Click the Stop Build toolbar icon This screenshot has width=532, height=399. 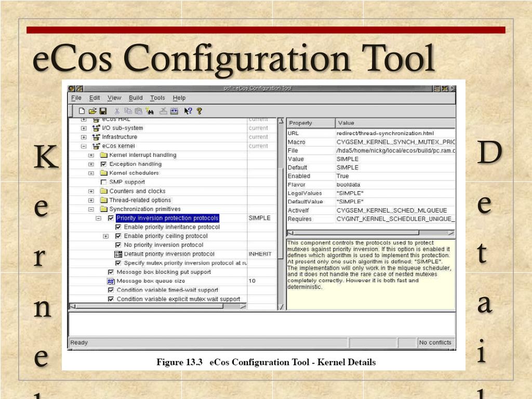(x=163, y=111)
